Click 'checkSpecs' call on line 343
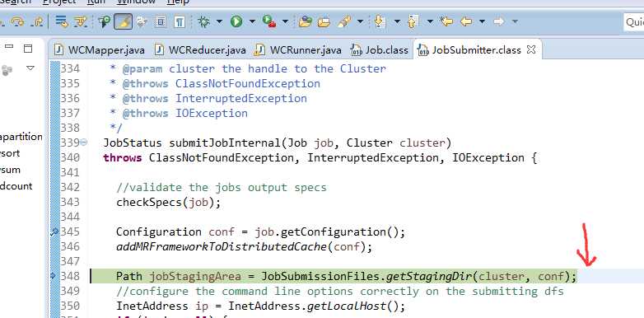The height and width of the screenshot is (318, 644). pyautogui.click(x=149, y=202)
